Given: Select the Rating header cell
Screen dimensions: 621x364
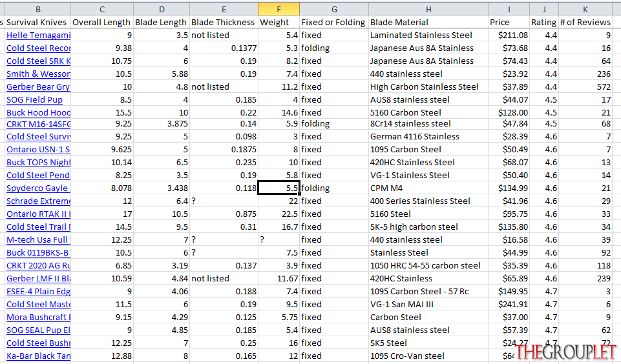Looking at the screenshot, I should click(544, 23).
